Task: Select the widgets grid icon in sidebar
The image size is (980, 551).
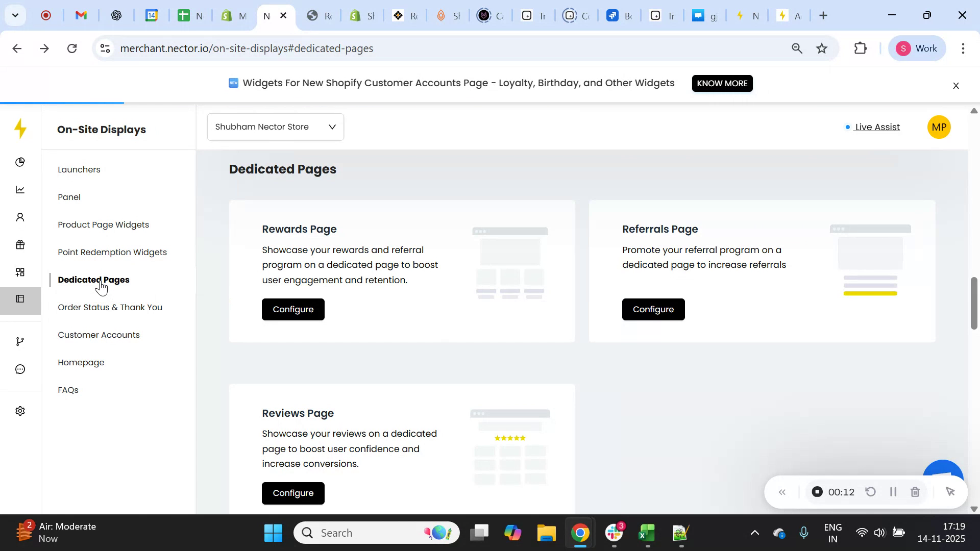Action: point(20,272)
